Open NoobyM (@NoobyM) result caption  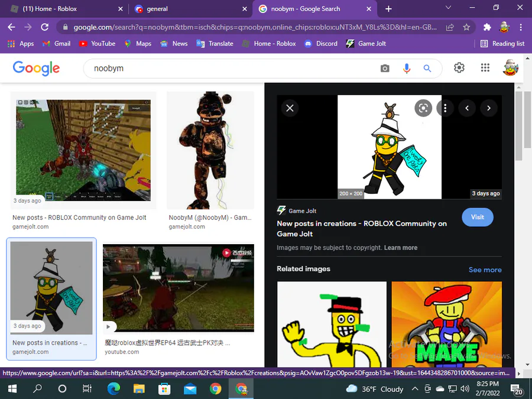(210, 218)
